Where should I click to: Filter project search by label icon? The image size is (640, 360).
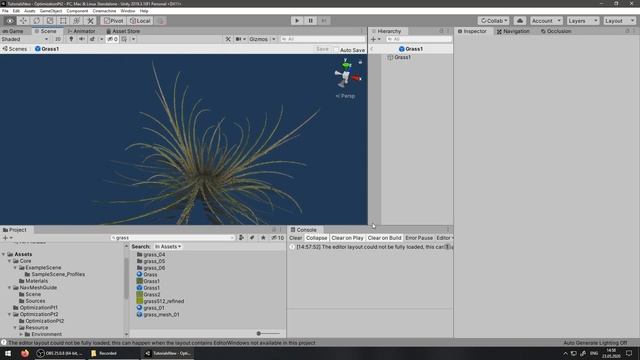click(252, 238)
